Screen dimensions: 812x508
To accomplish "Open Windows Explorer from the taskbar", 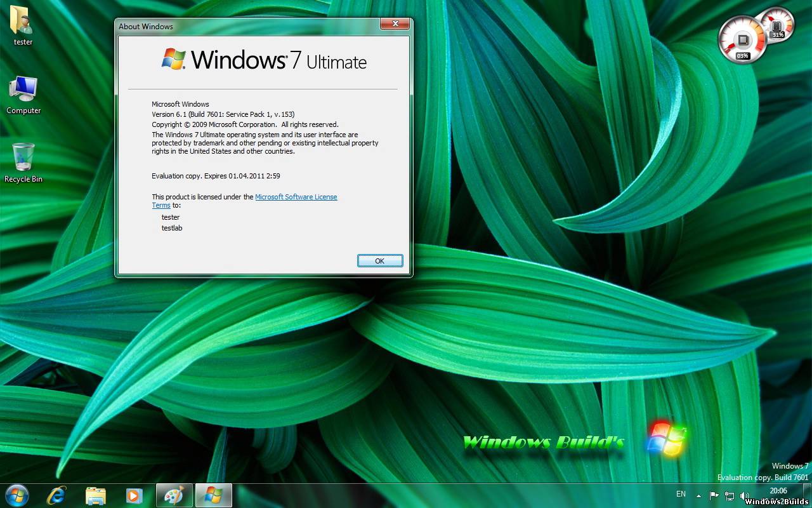I will 96,496.
